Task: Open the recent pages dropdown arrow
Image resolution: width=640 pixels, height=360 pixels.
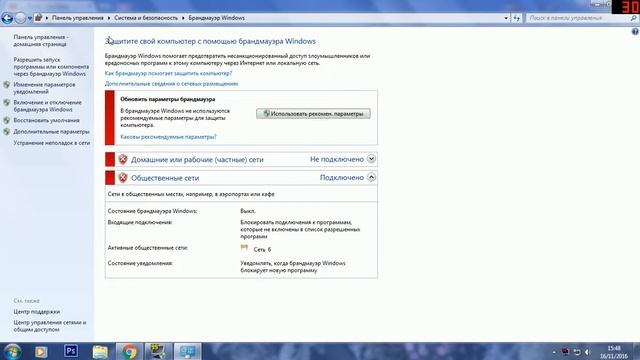Action: coord(29,18)
